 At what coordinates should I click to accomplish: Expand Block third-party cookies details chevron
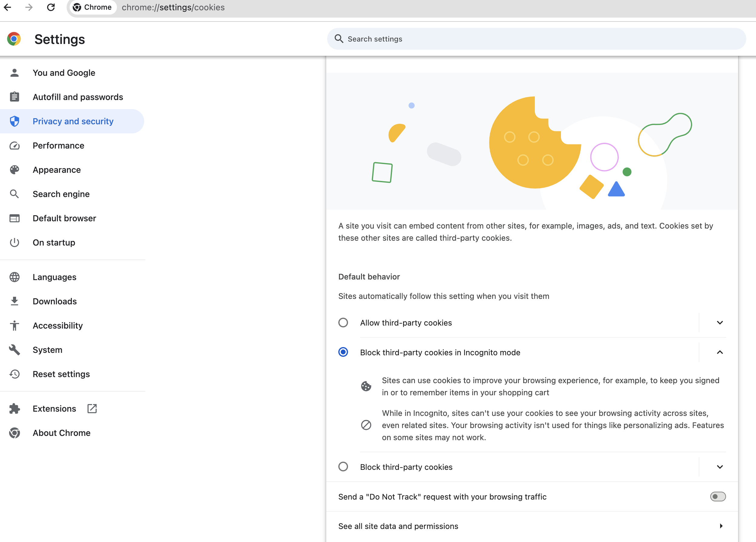click(720, 467)
